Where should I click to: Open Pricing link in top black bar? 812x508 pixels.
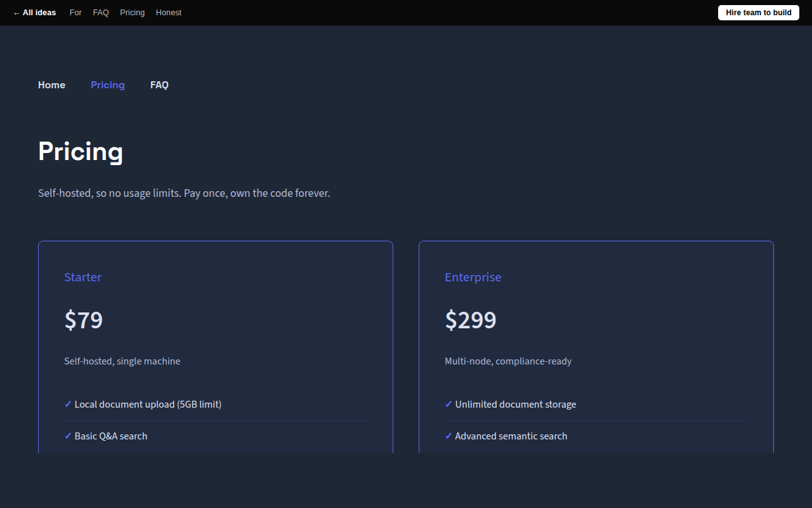point(132,13)
